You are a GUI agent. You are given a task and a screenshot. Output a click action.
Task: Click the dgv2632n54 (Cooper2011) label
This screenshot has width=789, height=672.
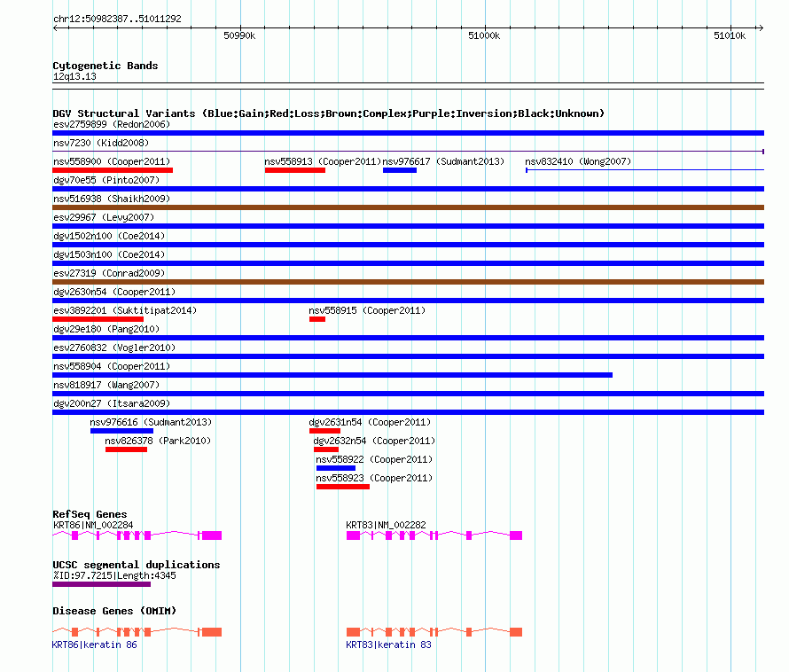[x=374, y=441]
